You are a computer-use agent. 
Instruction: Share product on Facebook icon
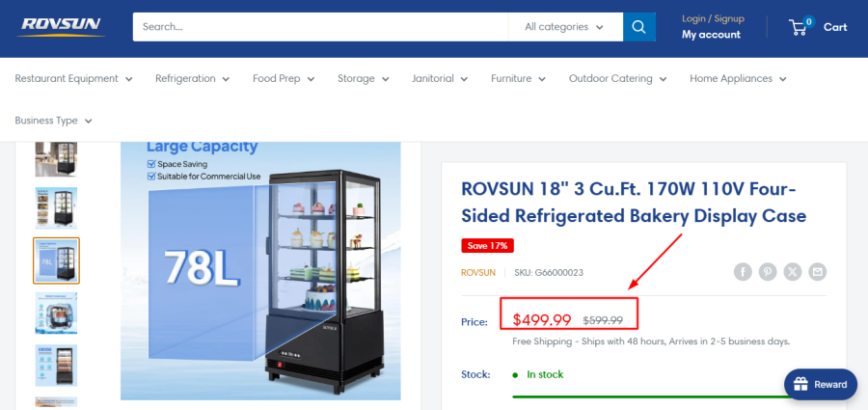coord(743,272)
